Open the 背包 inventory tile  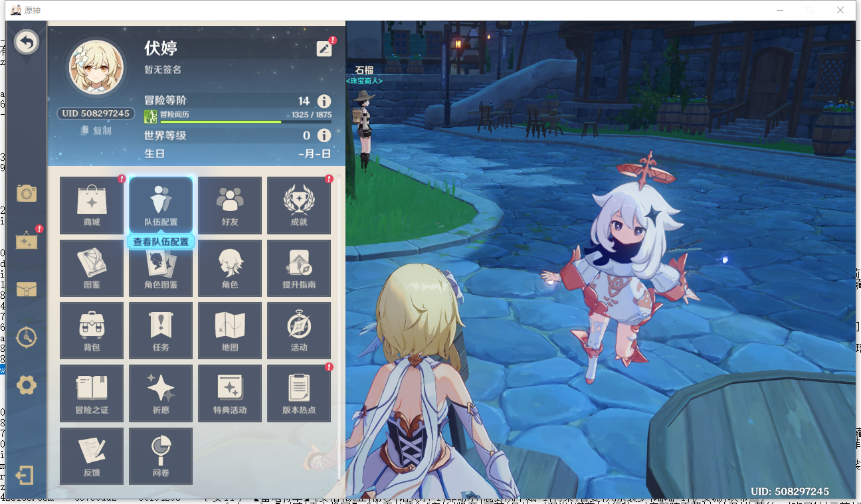click(x=92, y=331)
